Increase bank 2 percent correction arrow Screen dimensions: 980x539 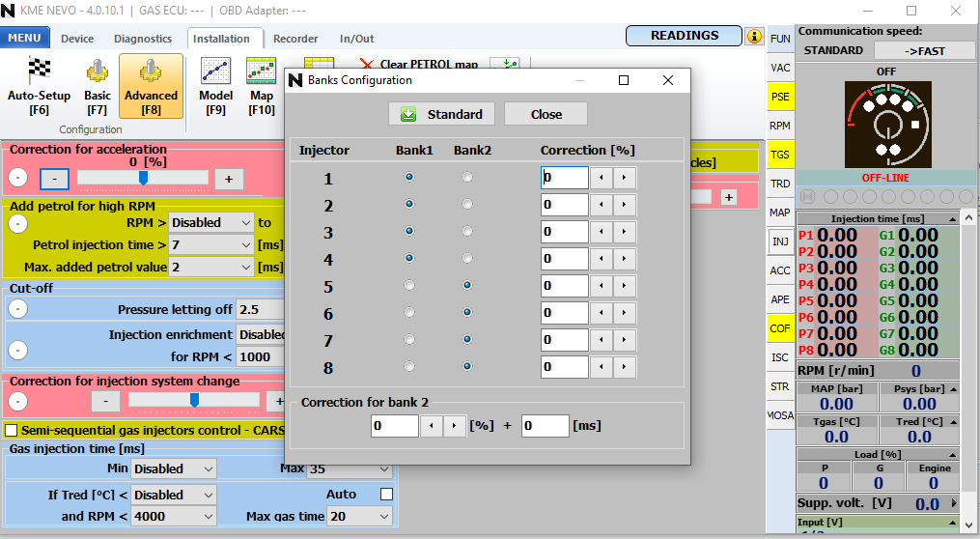[454, 426]
